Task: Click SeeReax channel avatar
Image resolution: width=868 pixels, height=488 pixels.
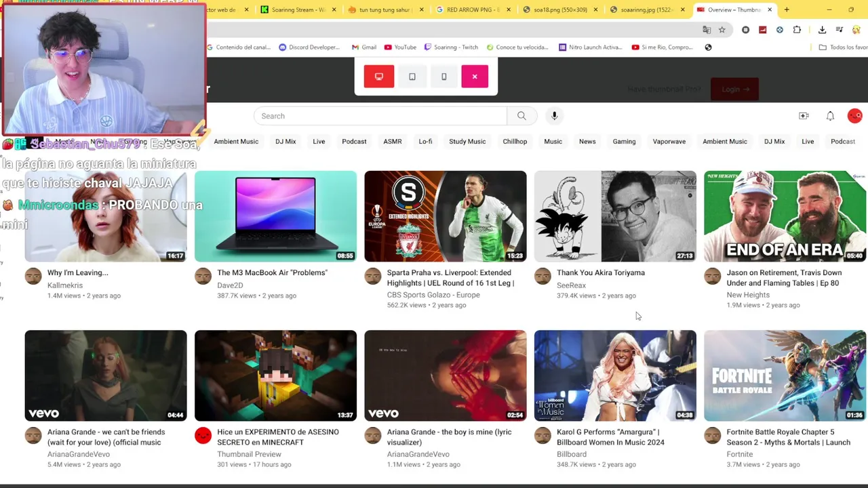Action: (542, 276)
